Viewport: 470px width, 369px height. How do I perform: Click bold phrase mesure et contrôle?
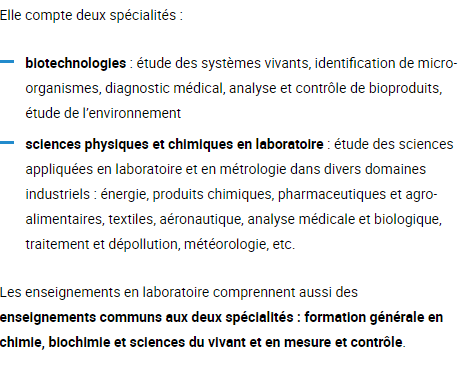pos(343,343)
